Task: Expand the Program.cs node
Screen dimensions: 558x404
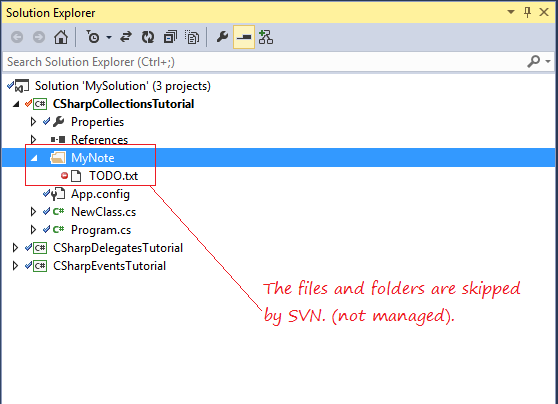Action: [x=33, y=230]
